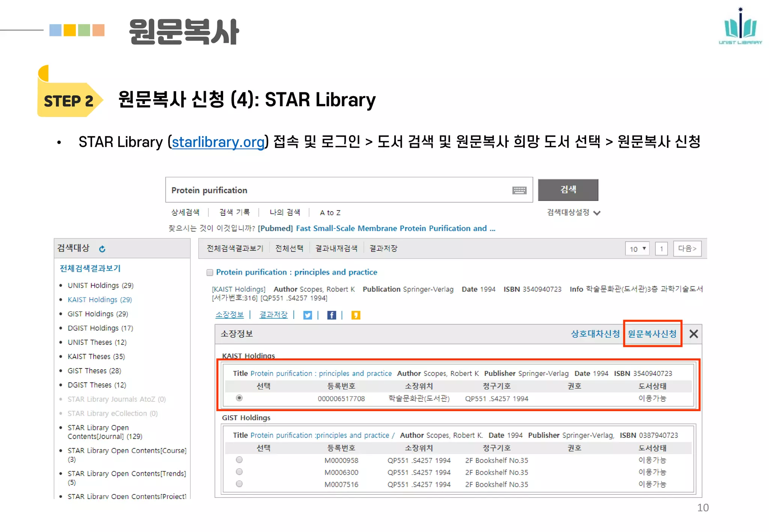Click the 원문복사신청 link
Screen dimensions: 769x532
652,334
